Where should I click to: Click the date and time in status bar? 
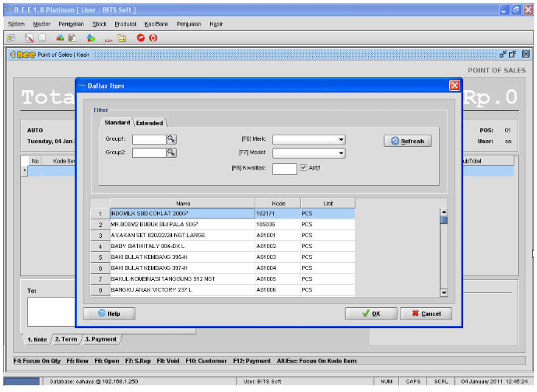(494, 381)
